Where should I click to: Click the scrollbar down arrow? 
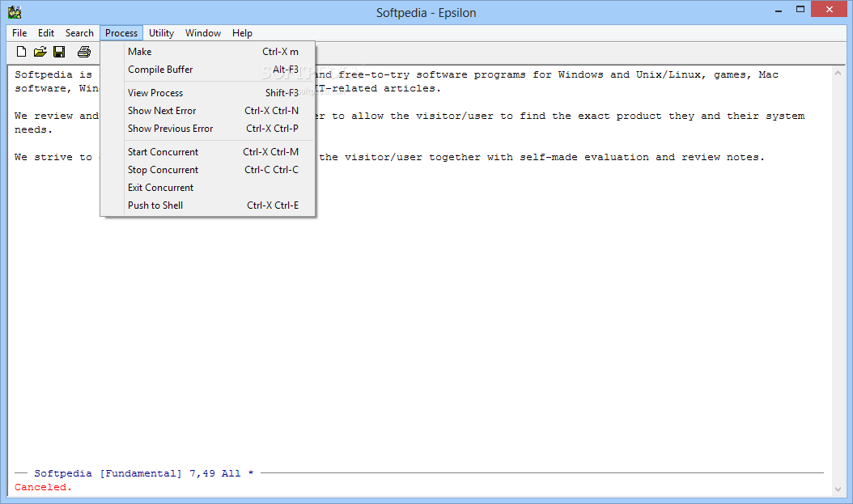click(x=838, y=489)
